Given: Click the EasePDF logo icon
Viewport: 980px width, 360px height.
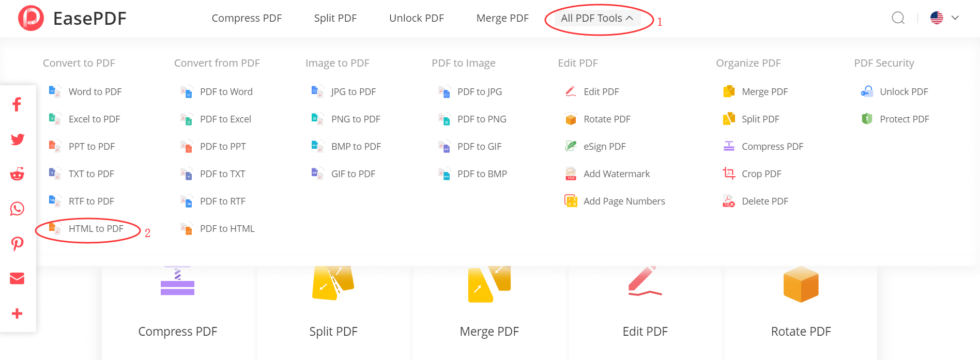Looking at the screenshot, I should coord(31,18).
